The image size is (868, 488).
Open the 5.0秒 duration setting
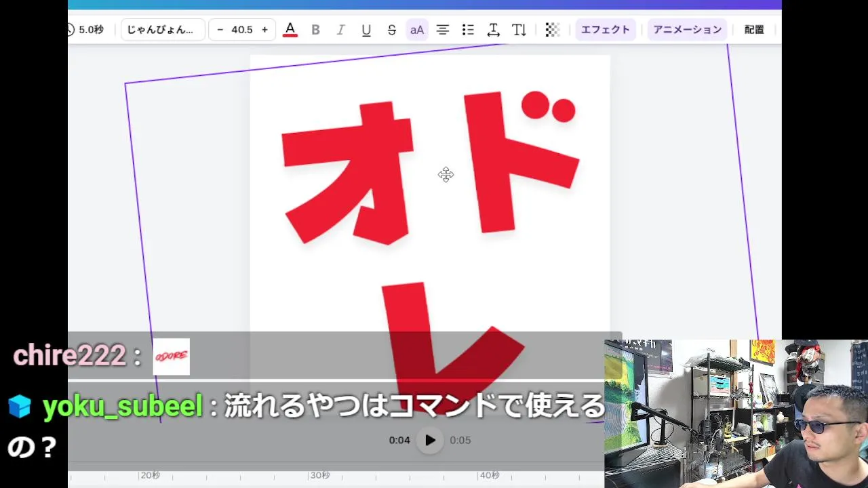(86, 30)
